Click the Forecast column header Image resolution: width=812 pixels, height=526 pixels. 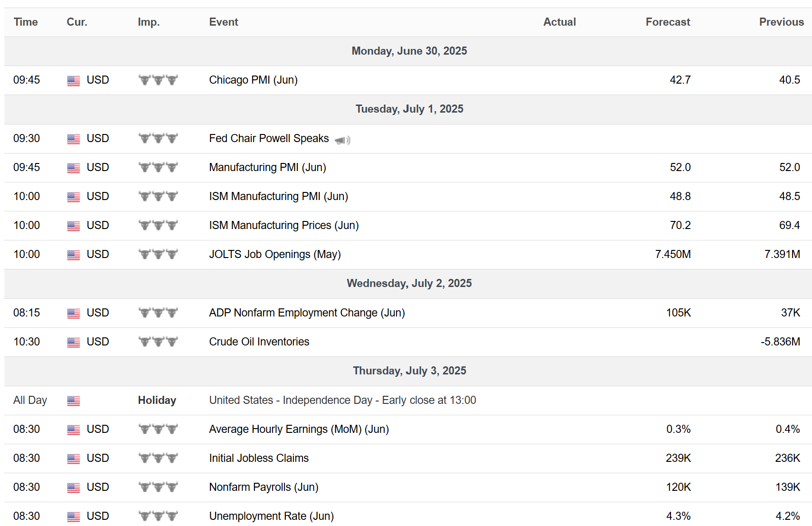668,22
